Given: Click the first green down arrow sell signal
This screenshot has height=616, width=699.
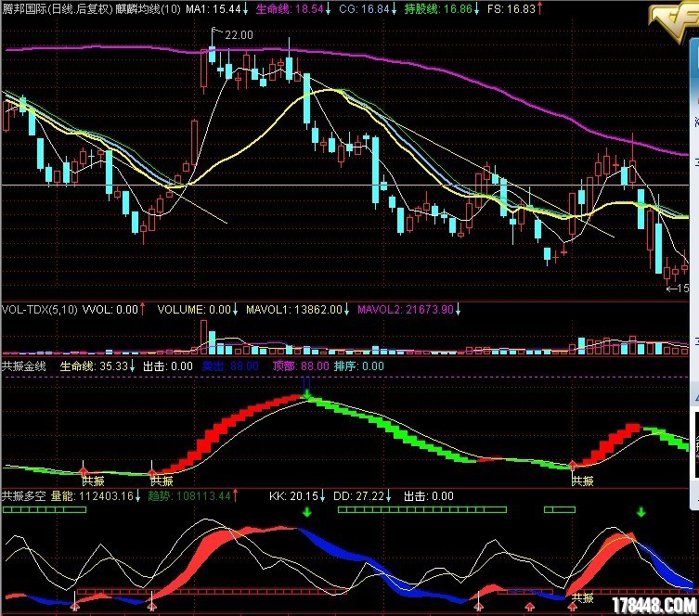Looking at the screenshot, I should click(x=308, y=511).
